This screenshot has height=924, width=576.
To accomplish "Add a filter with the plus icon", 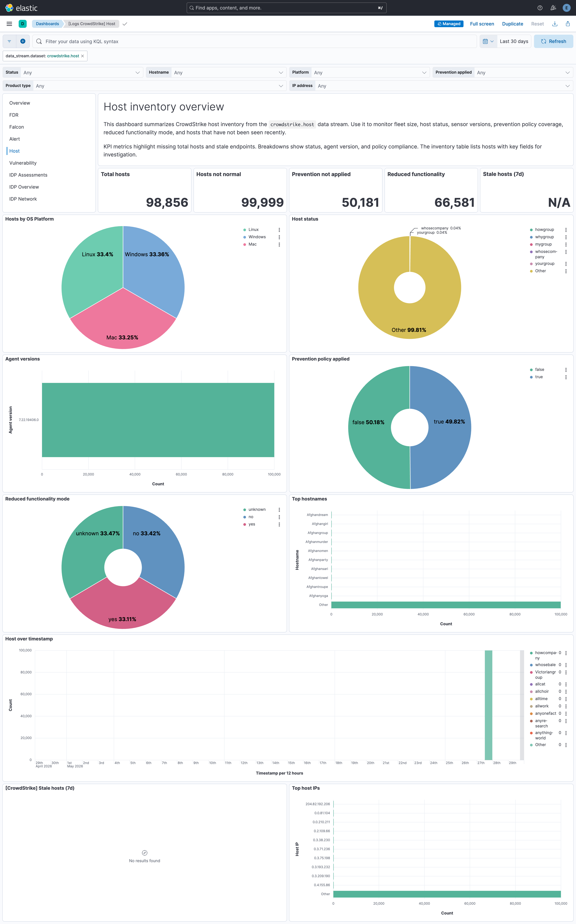I will tap(23, 41).
